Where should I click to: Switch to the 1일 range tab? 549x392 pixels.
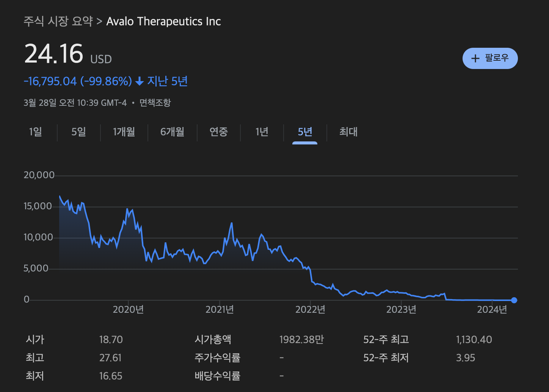click(x=36, y=132)
